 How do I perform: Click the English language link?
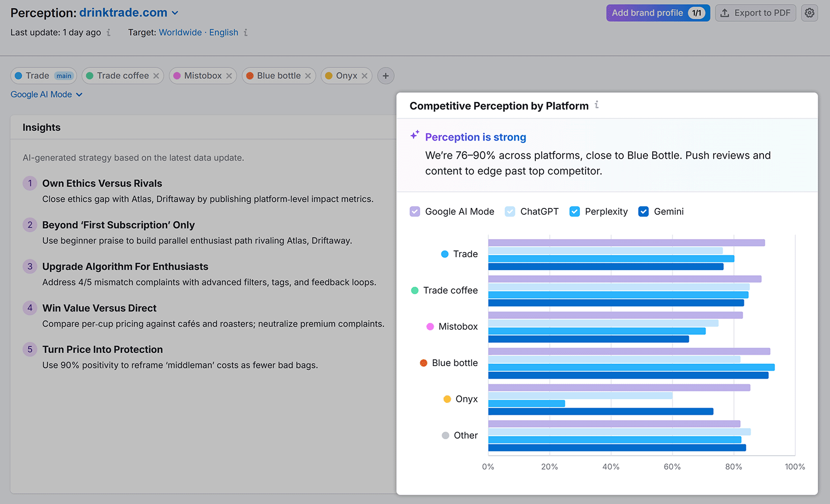pyautogui.click(x=224, y=32)
